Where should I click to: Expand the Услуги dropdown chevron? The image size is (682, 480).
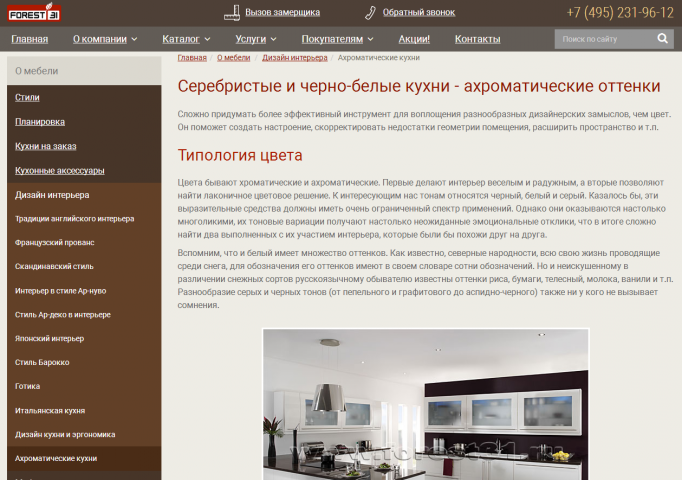click(274, 39)
